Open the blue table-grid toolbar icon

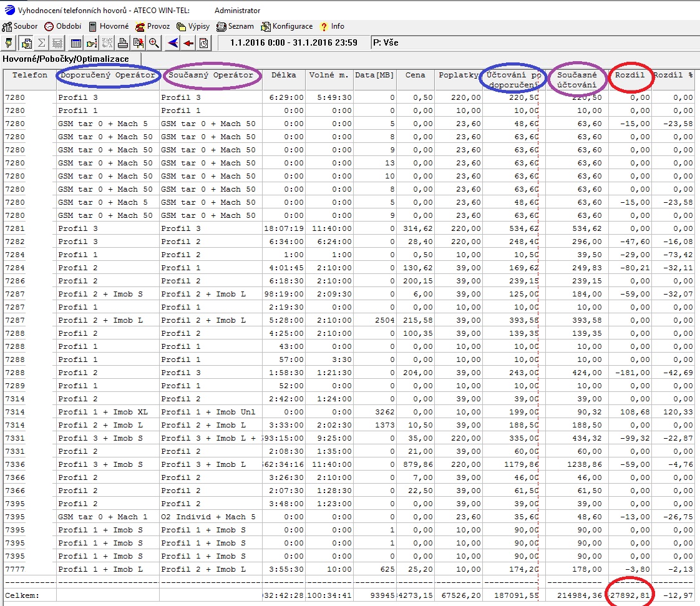coord(76,43)
